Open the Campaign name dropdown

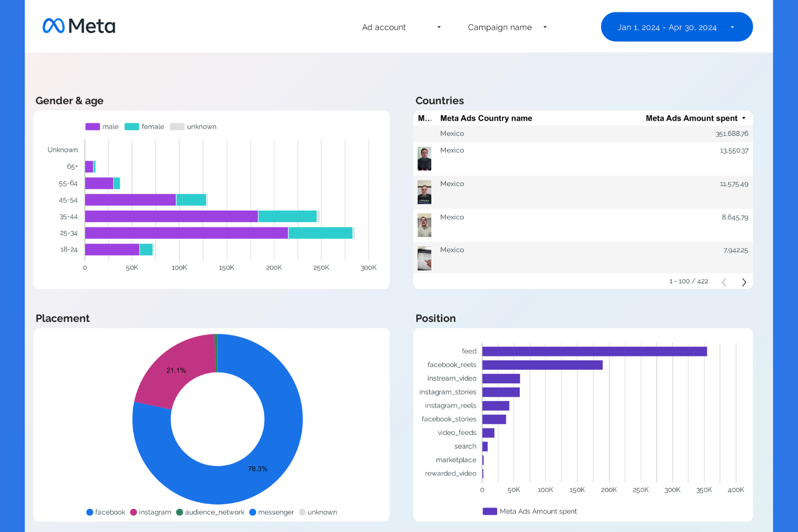pos(507,27)
